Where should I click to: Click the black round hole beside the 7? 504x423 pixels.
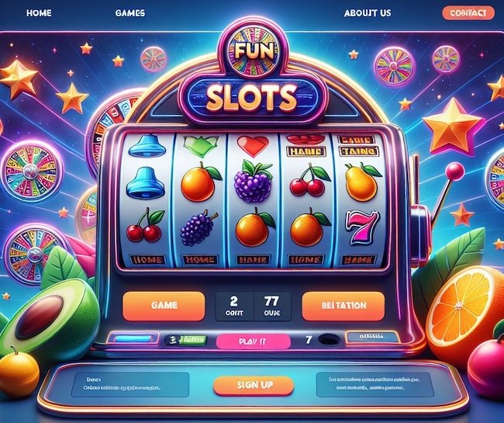[329, 339]
